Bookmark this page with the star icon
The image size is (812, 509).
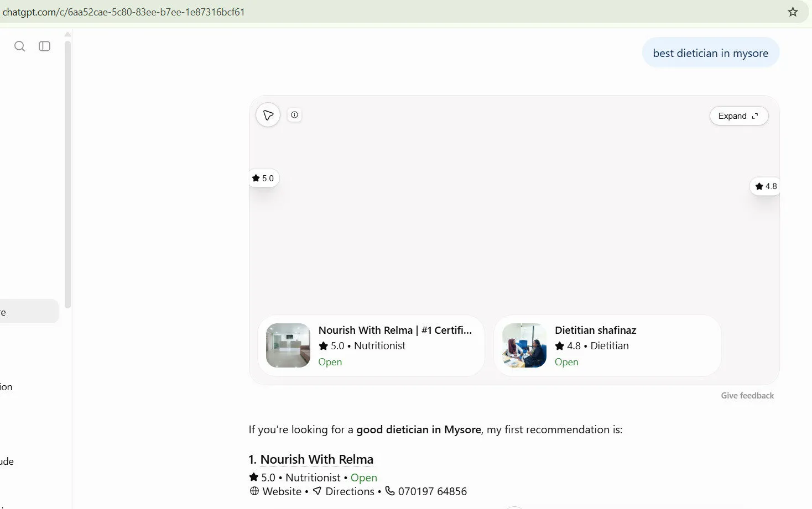pyautogui.click(x=793, y=12)
